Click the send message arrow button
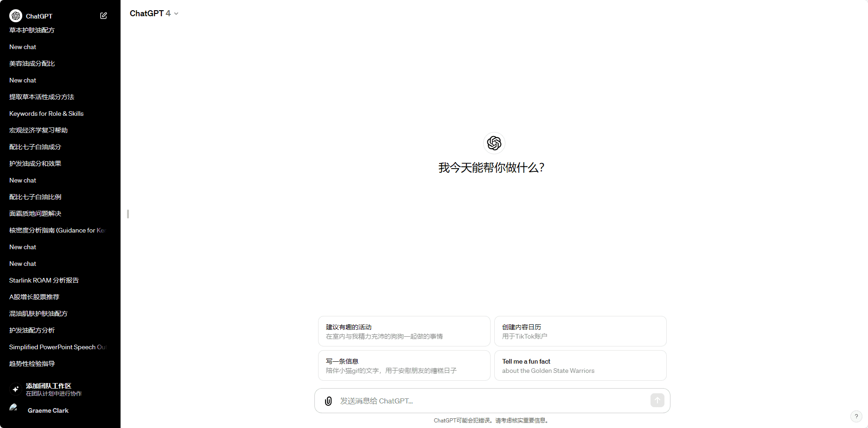 (x=657, y=400)
